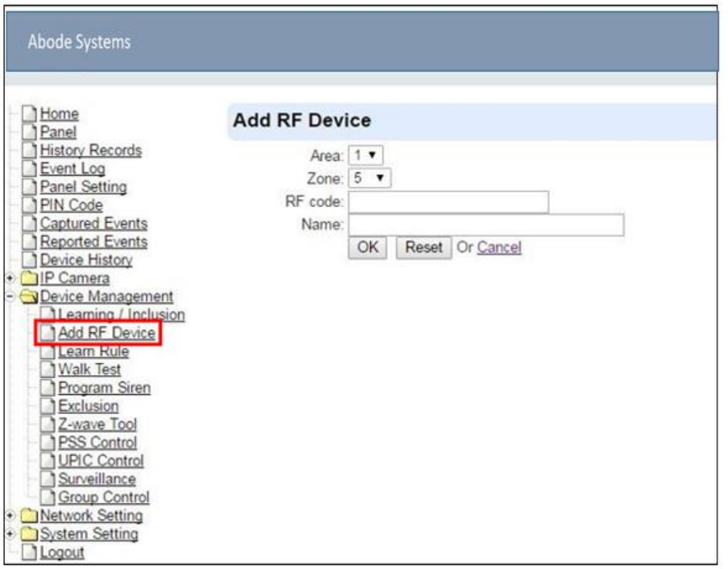Click the page icon beside Device History
This screenshot has width=728, height=569.
click(30, 260)
